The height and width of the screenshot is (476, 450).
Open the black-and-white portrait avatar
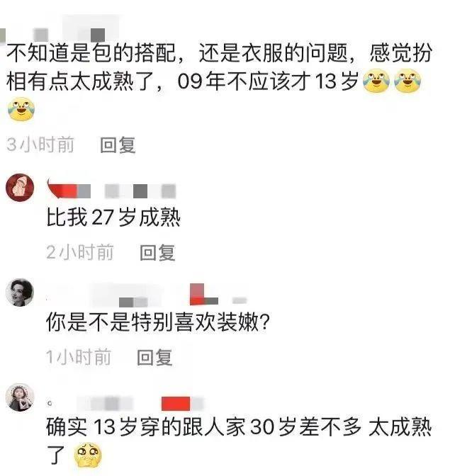coord(20,293)
